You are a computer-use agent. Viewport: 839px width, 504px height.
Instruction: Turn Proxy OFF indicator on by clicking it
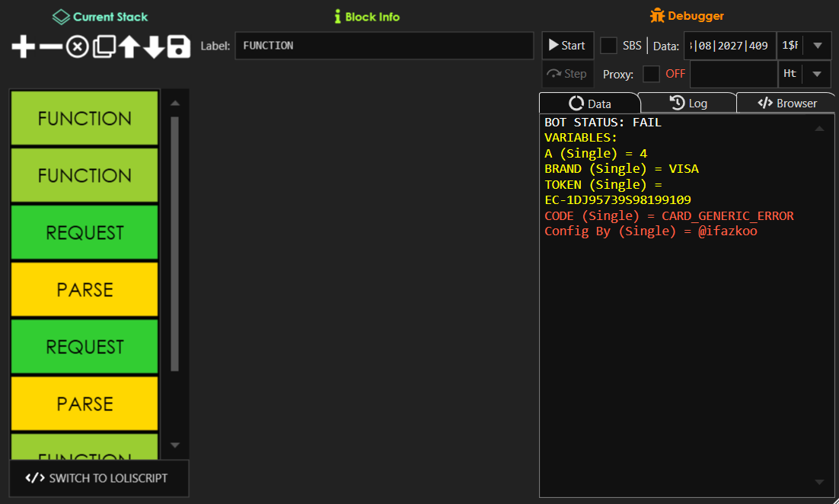(674, 74)
